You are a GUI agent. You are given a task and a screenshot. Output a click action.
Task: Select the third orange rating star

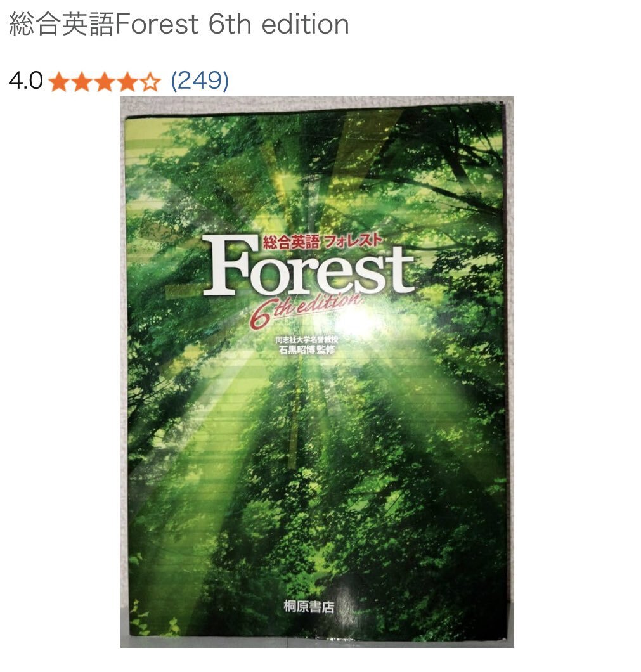pyautogui.click(x=104, y=81)
